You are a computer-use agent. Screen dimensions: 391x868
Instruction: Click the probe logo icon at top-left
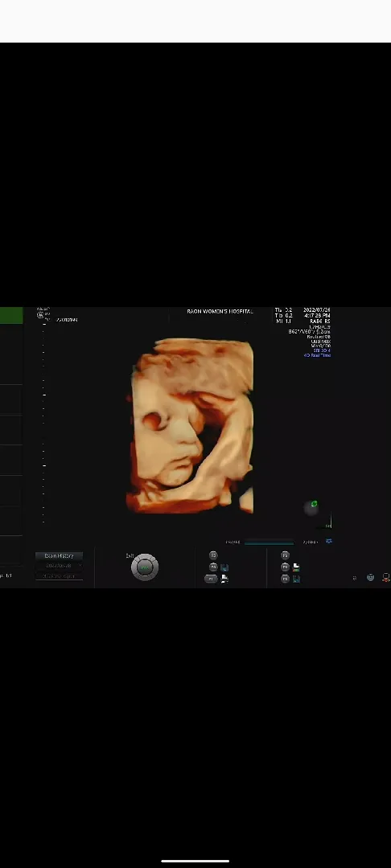[x=40, y=315]
